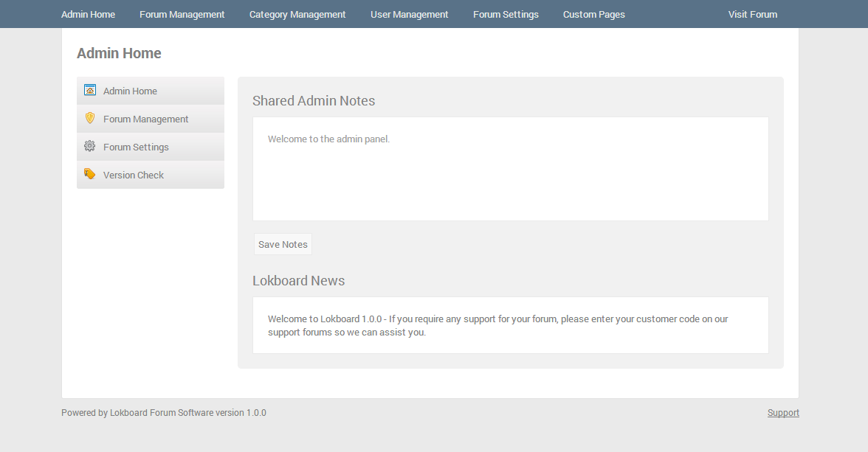This screenshot has height=452, width=868.
Task: Select Forum Settings label in sidebar
Action: pyautogui.click(x=136, y=147)
